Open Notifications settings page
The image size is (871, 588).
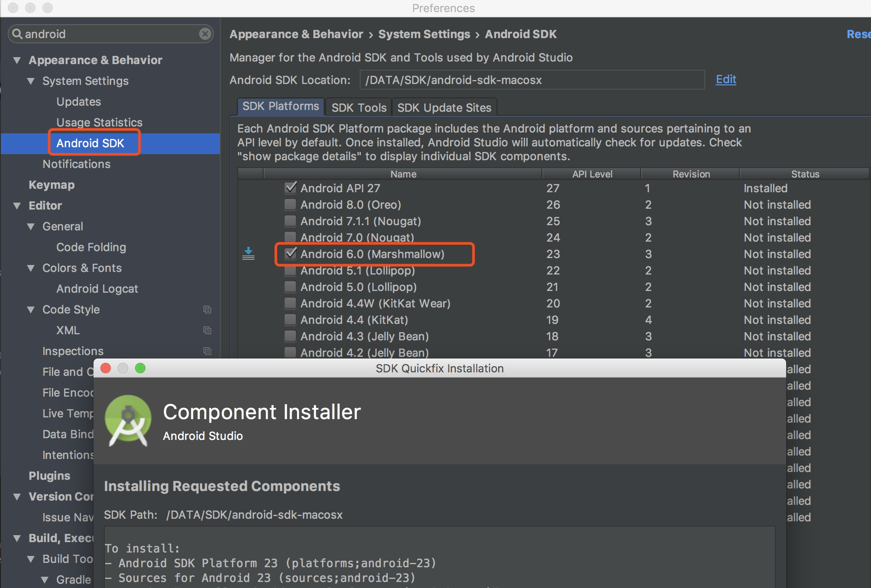click(76, 164)
